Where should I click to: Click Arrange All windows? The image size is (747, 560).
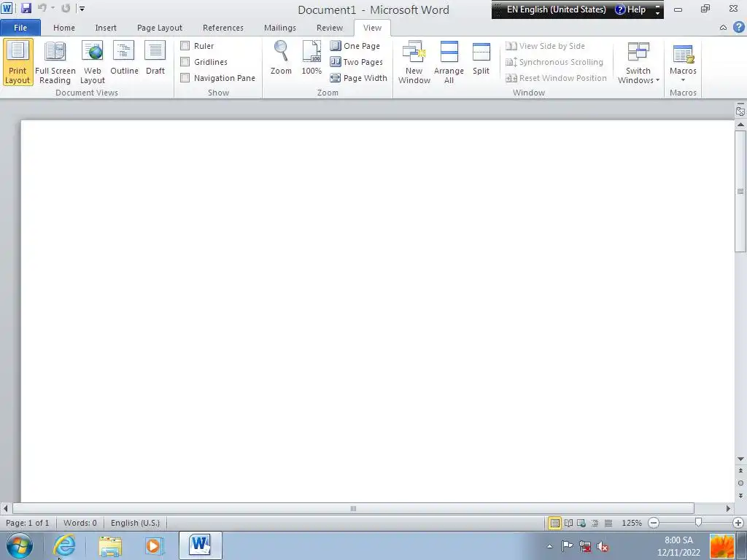pos(449,63)
